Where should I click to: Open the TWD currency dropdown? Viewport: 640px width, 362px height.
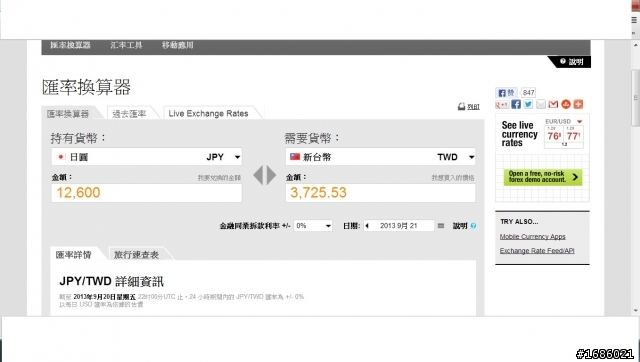[380, 157]
